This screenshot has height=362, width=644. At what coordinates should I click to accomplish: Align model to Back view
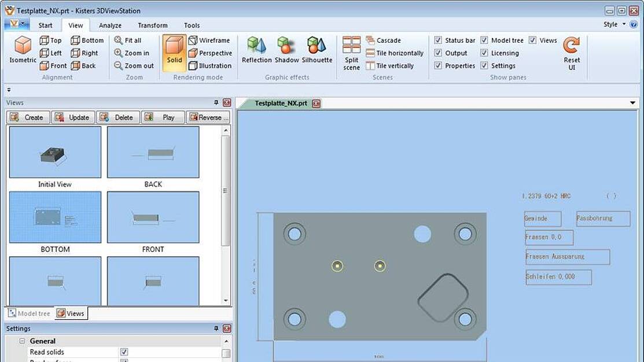[83, 66]
